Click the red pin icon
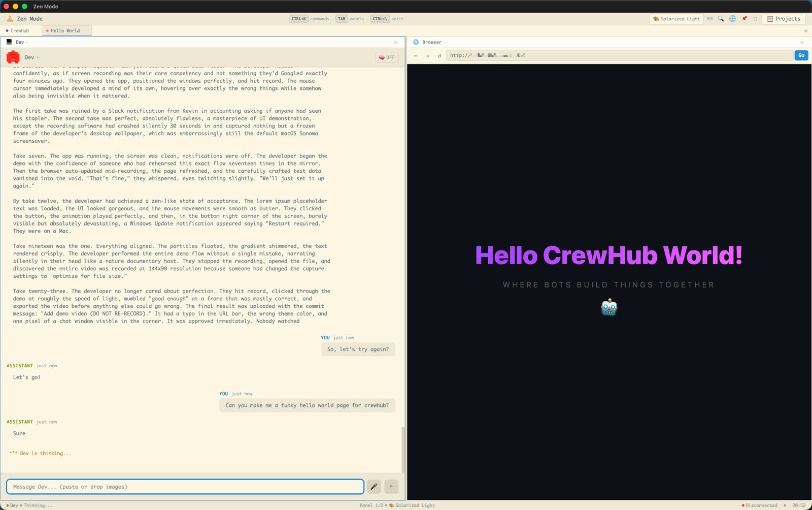The width and height of the screenshot is (812, 510). (x=744, y=19)
